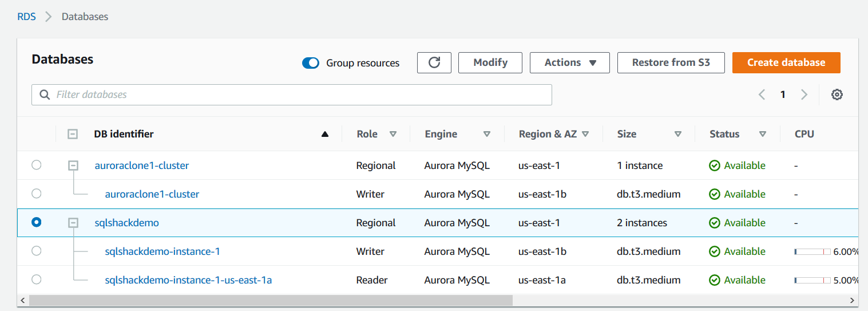Click the Engine column sort icon

tap(487, 134)
